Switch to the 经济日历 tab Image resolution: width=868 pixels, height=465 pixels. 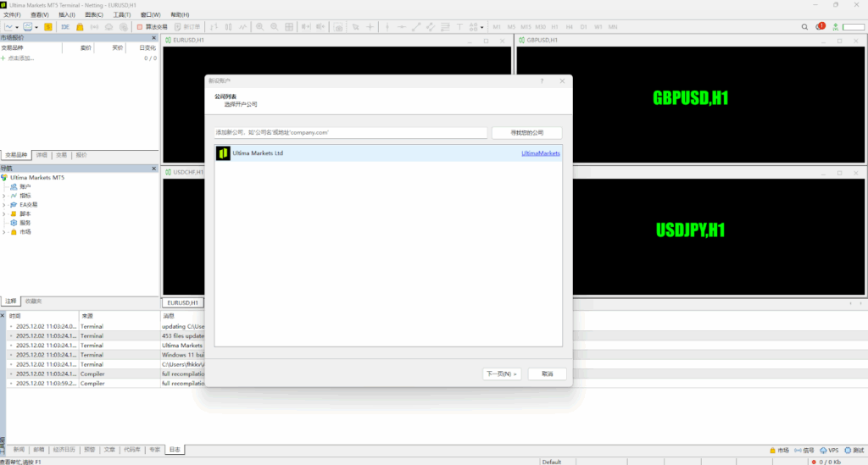[x=64, y=450]
